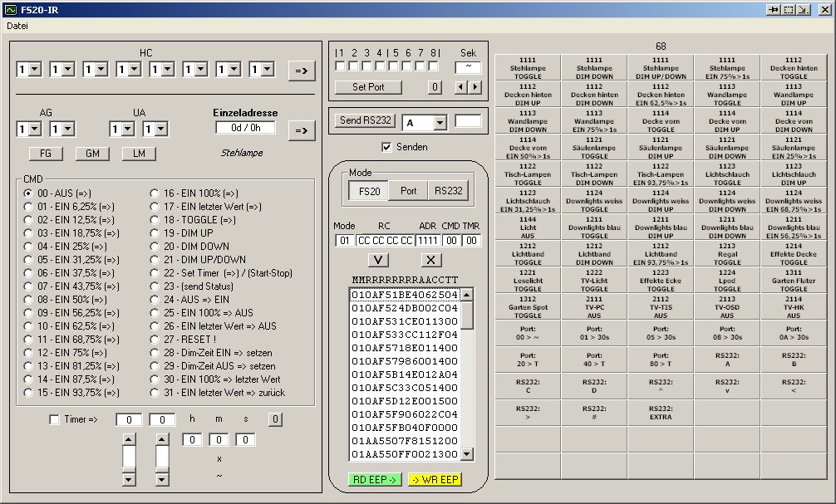
Task: Uncheck the Senden checkbox
Action: pos(386,147)
